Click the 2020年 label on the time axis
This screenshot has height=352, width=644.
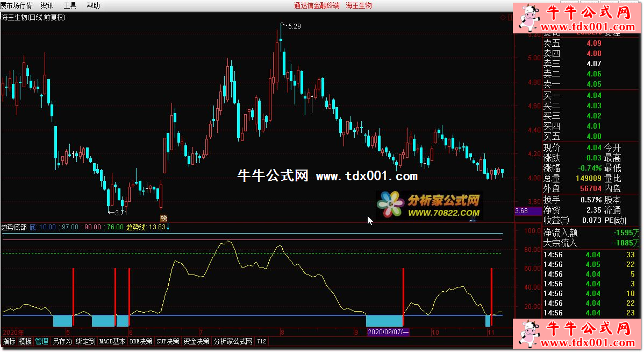tap(13, 332)
